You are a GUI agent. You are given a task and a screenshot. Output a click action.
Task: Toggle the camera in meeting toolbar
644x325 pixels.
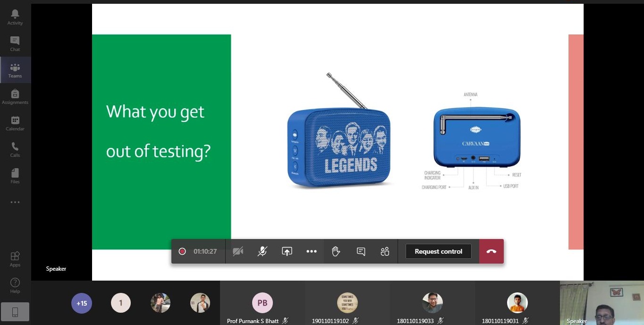(x=238, y=251)
